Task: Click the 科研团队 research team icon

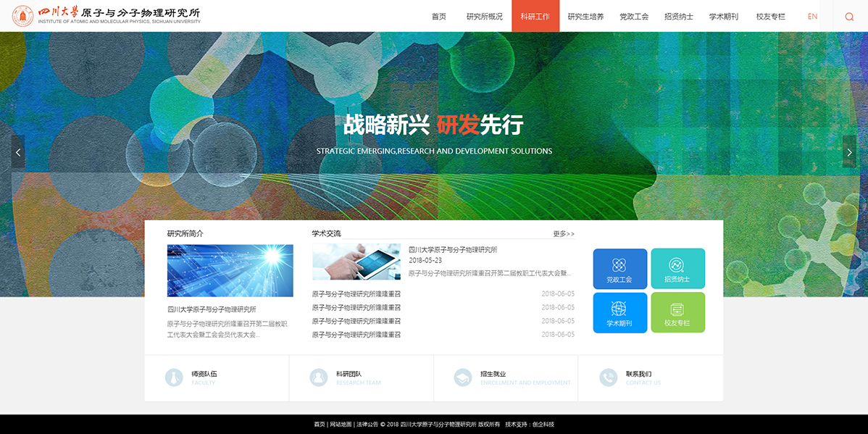Action: pyautogui.click(x=318, y=377)
